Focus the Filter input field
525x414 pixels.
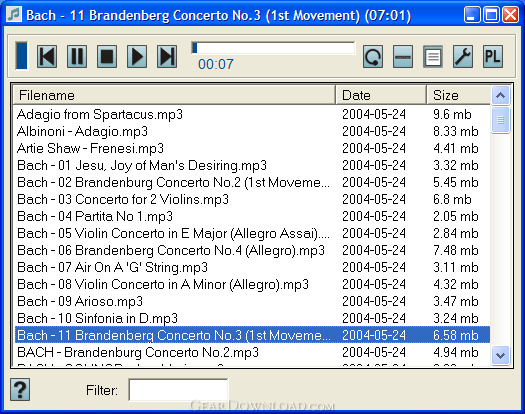pyautogui.click(x=178, y=390)
